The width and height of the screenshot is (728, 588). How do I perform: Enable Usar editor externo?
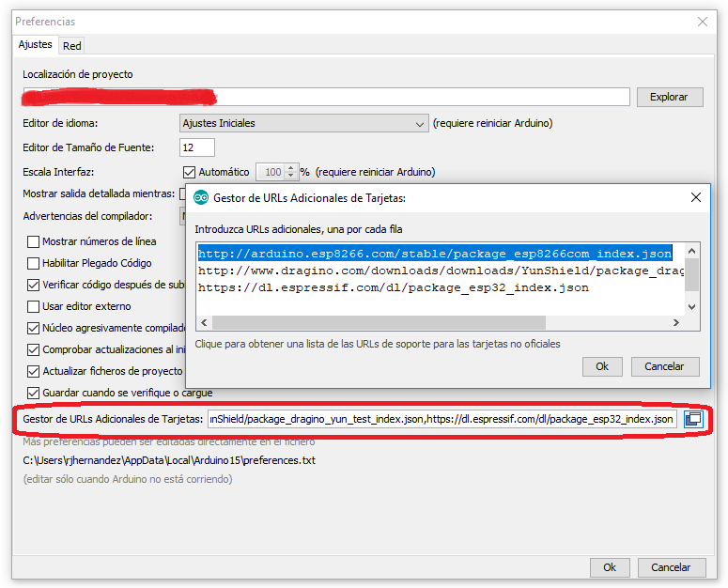[x=33, y=307]
